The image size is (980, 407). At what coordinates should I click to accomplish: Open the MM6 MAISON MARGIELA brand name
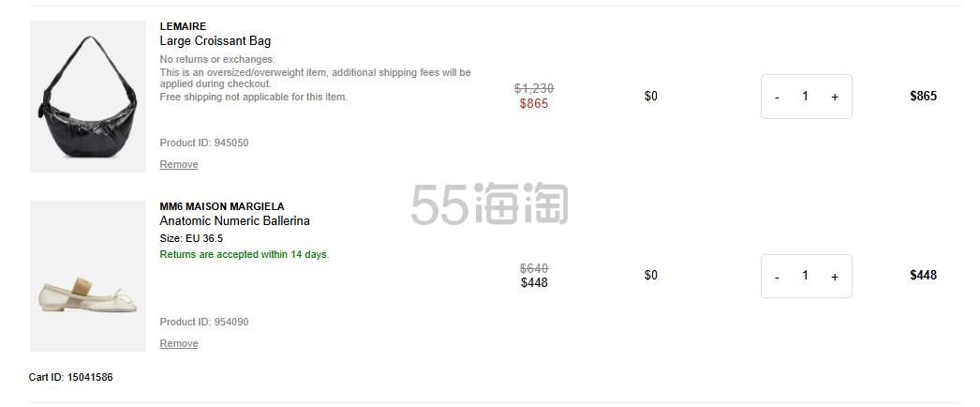click(222, 206)
